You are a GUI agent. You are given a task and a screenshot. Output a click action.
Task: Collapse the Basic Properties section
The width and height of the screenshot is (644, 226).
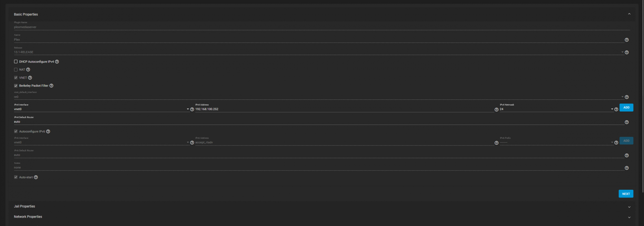629,14
